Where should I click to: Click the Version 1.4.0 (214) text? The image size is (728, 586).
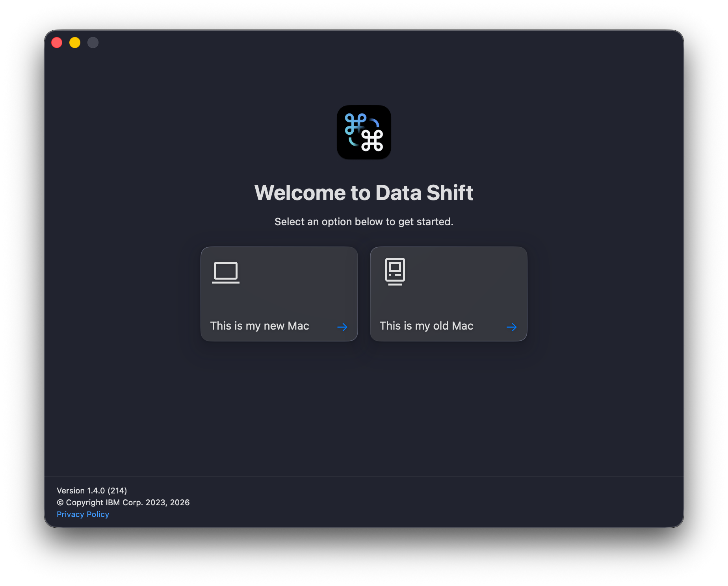[x=92, y=491]
